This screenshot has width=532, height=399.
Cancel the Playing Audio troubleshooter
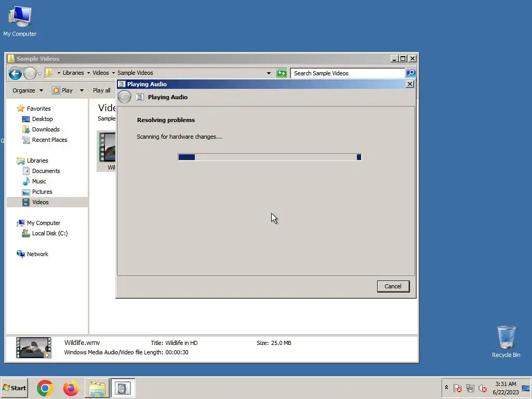[393, 286]
